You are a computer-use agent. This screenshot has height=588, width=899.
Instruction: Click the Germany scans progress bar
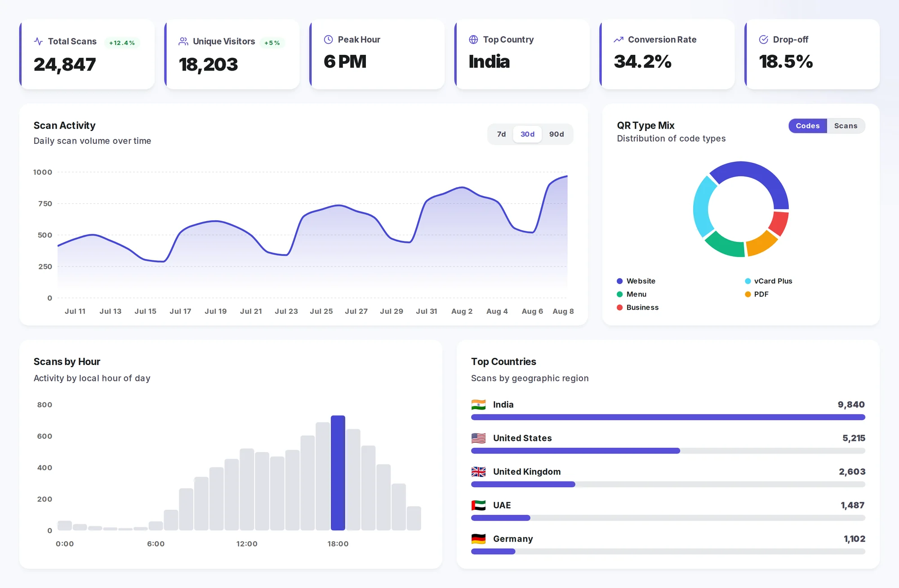668,552
